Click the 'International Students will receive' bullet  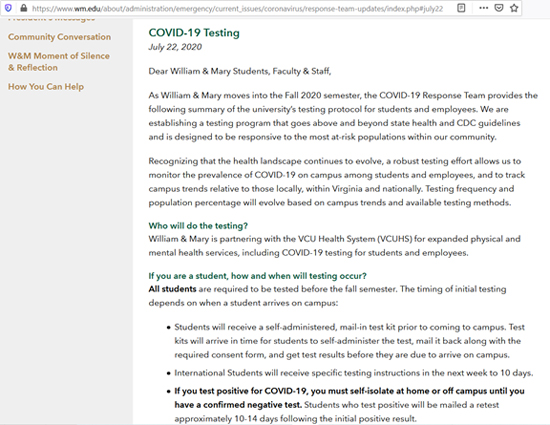(x=354, y=373)
